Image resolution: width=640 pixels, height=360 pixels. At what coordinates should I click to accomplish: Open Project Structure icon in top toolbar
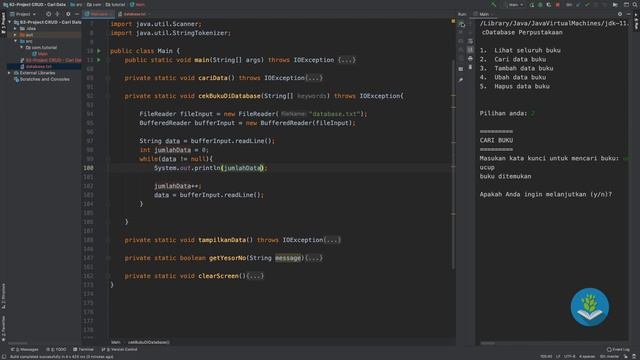pos(626,4)
